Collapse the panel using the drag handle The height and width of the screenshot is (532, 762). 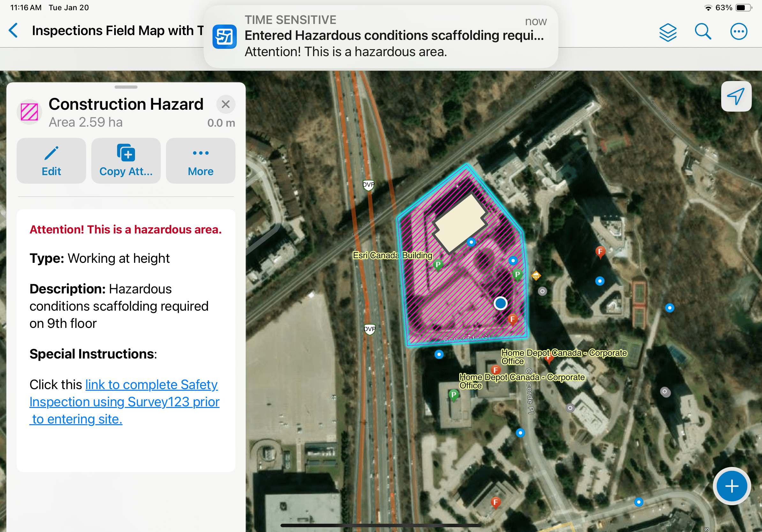point(126,88)
